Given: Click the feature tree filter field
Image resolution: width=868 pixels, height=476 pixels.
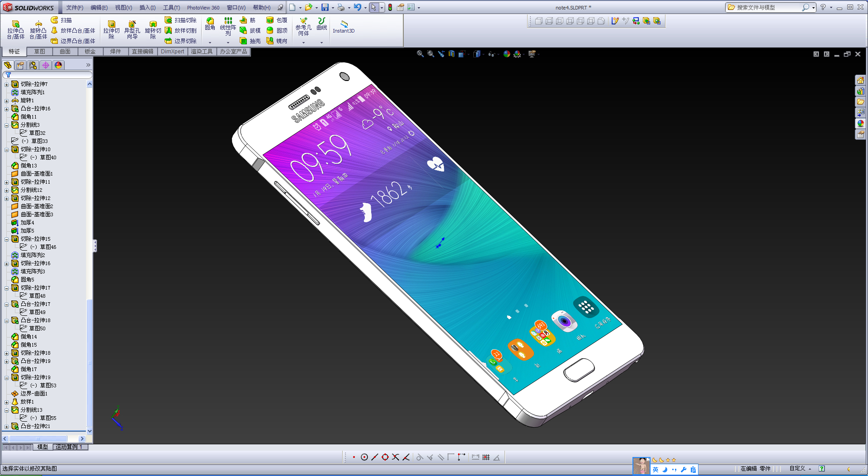Looking at the screenshot, I should tap(47, 75).
